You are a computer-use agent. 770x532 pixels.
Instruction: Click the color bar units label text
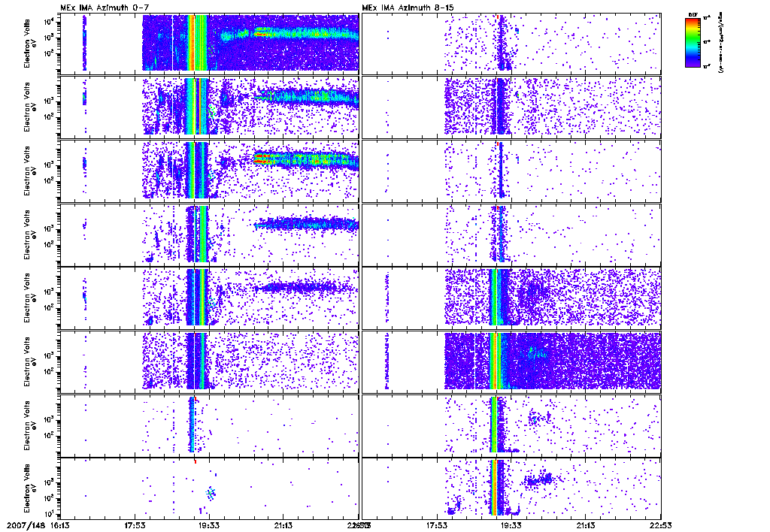tap(721, 43)
